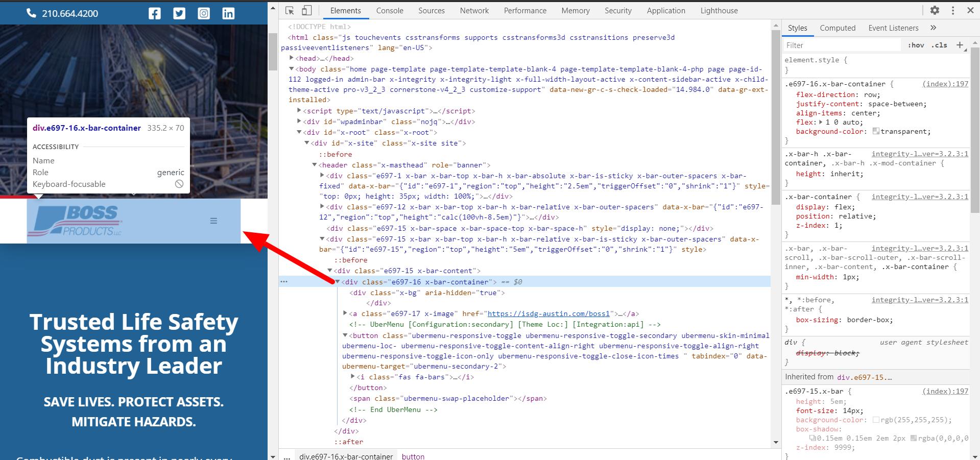Open the (index):197 source link for .e697-16
The height and width of the screenshot is (460, 980).
point(945,84)
